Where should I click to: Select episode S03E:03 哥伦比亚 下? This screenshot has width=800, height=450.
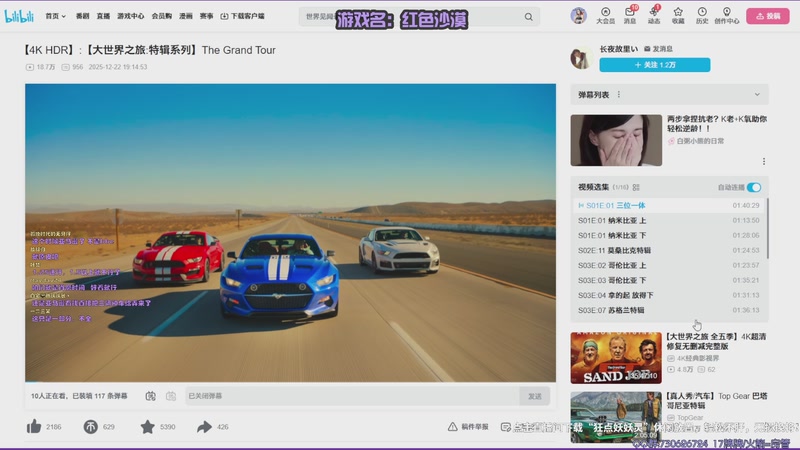click(x=668, y=280)
